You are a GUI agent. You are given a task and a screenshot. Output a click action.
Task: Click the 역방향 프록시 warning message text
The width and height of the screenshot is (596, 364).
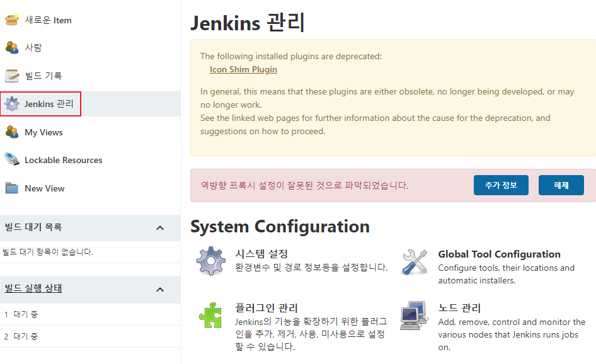[x=304, y=185]
